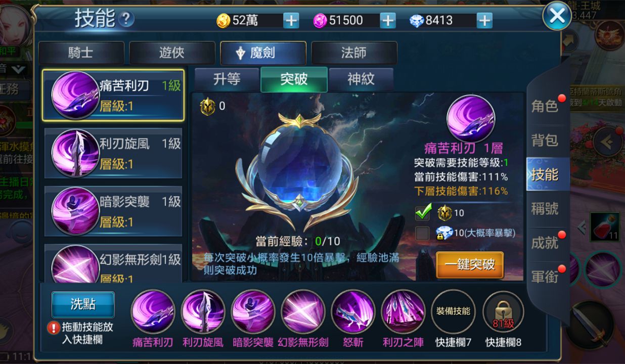
Task: Click the skill help question mark icon
Action: (126, 20)
